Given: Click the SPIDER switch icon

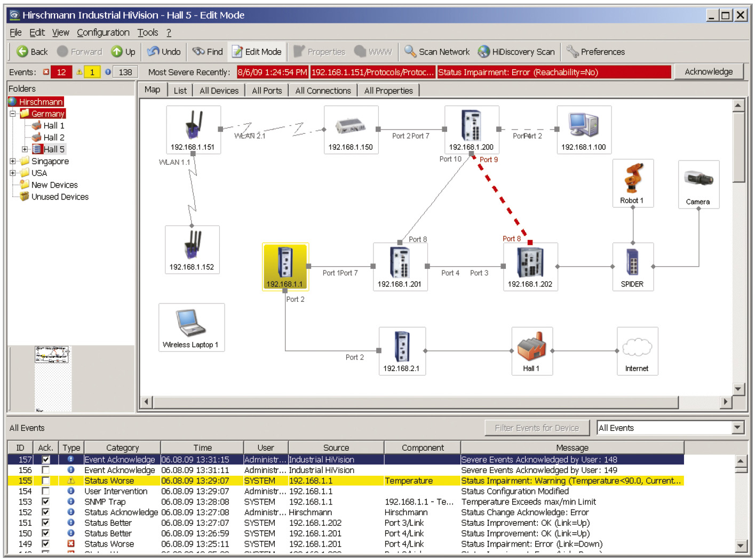Looking at the screenshot, I should click(632, 267).
